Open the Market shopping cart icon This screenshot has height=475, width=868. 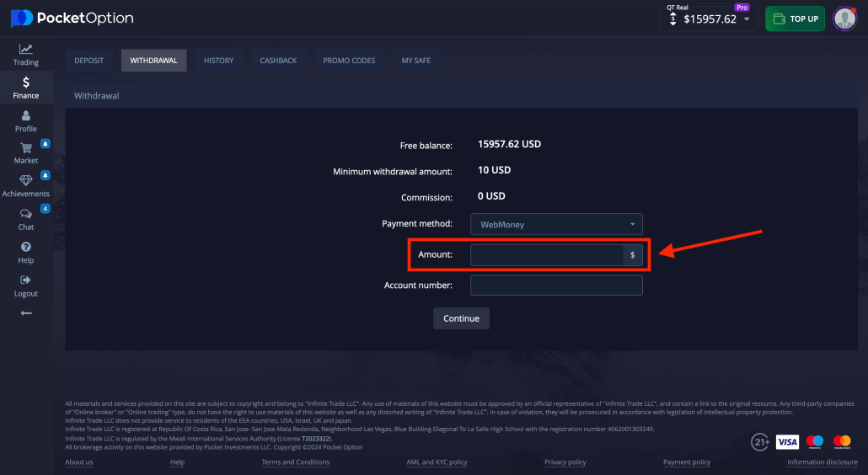coord(26,147)
